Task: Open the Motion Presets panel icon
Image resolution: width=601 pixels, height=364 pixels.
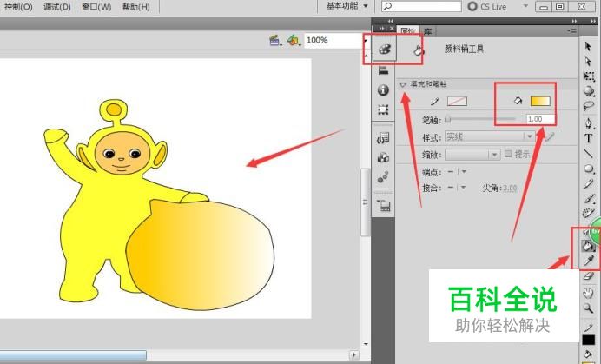Action: tap(383, 177)
